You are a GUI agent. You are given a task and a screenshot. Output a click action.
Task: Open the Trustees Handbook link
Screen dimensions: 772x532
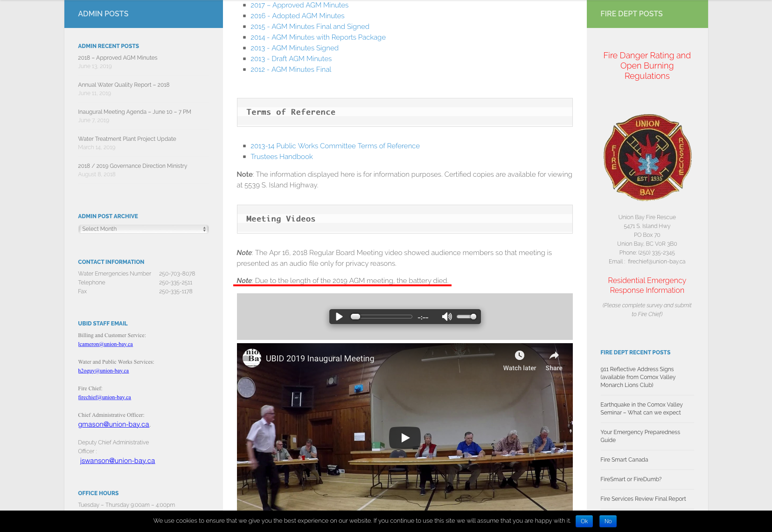281,156
